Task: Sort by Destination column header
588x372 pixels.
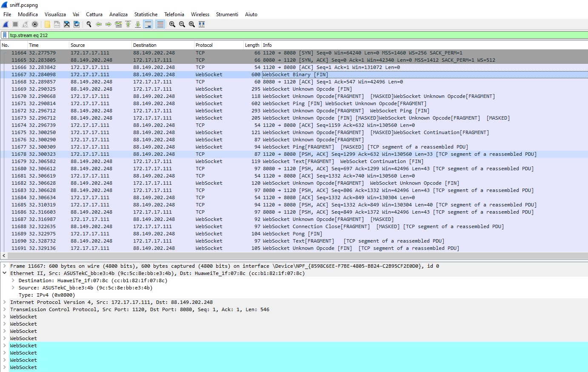Action: tap(163, 45)
